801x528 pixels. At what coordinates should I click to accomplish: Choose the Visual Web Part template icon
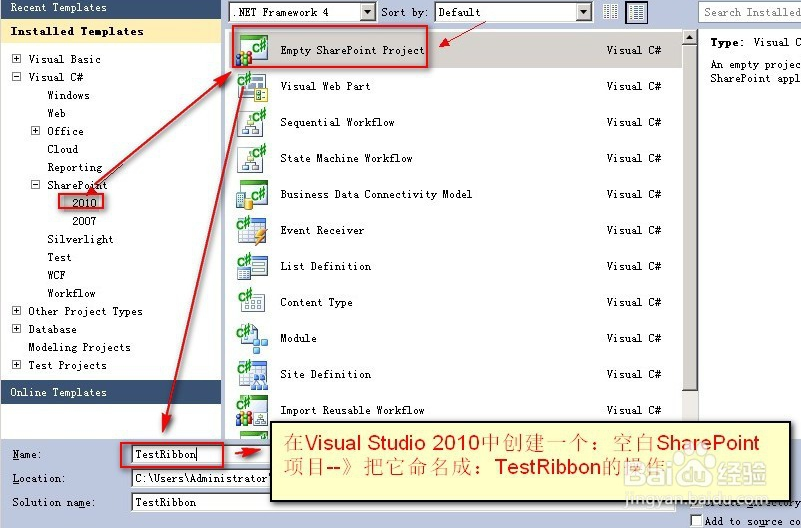pyautogui.click(x=252, y=86)
